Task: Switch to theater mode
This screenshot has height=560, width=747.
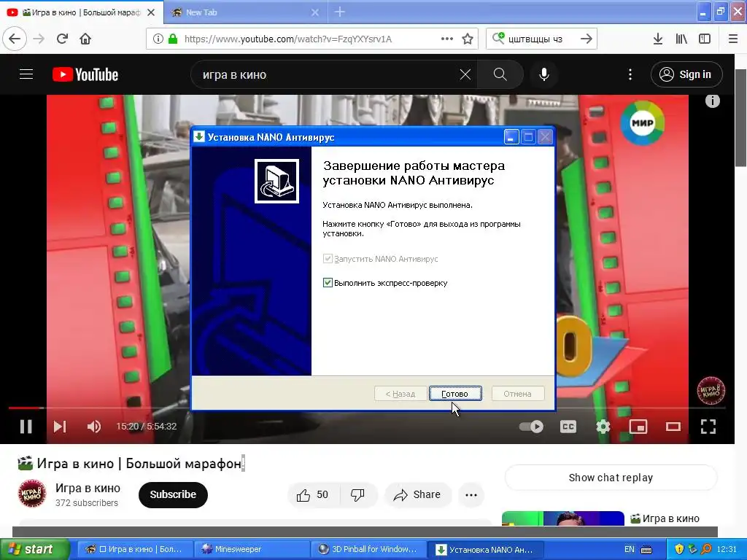Action: pos(673,426)
